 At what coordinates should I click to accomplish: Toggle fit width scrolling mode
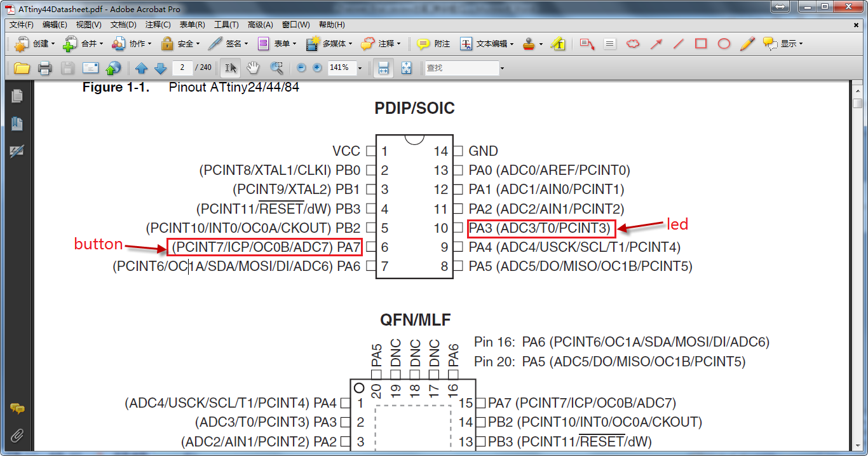coord(383,67)
